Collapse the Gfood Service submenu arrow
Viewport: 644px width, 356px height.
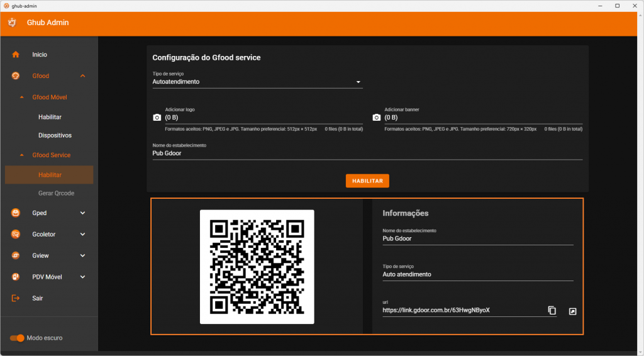pyautogui.click(x=22, y=155)
